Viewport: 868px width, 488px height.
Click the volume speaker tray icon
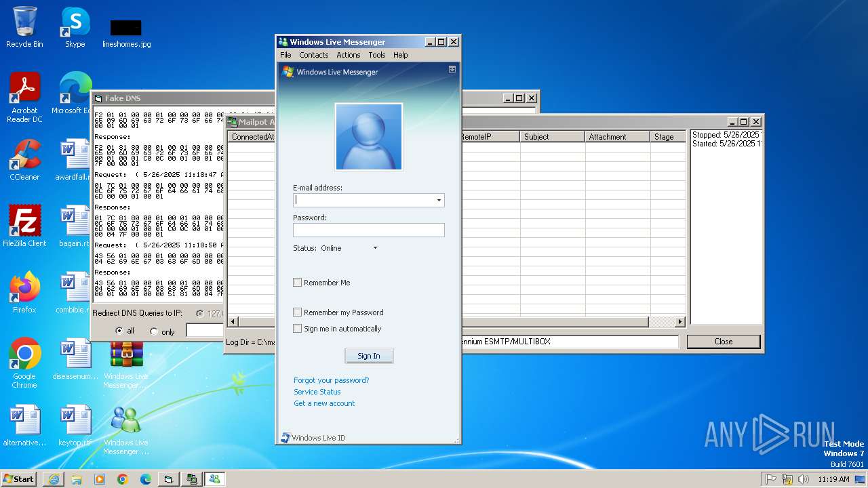pyautogui.click(x=804, y=479)
